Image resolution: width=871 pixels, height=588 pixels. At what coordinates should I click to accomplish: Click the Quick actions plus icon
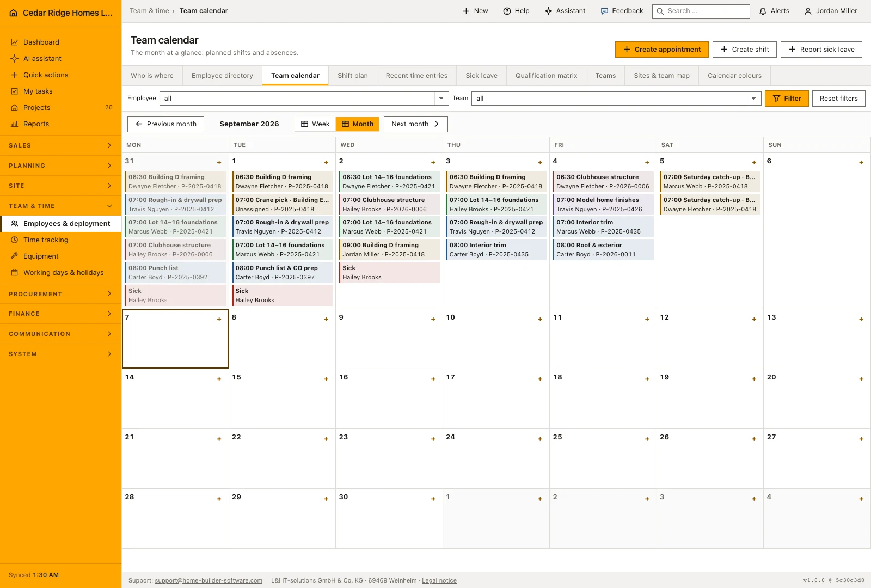[x=15, y=75]
